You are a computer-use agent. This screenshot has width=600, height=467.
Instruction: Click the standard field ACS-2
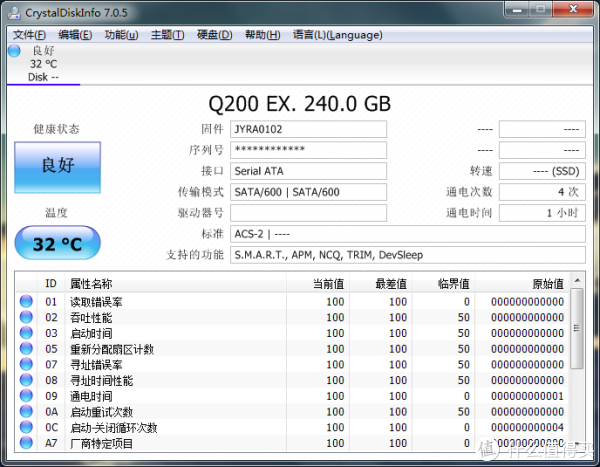[x=408, y=234]
